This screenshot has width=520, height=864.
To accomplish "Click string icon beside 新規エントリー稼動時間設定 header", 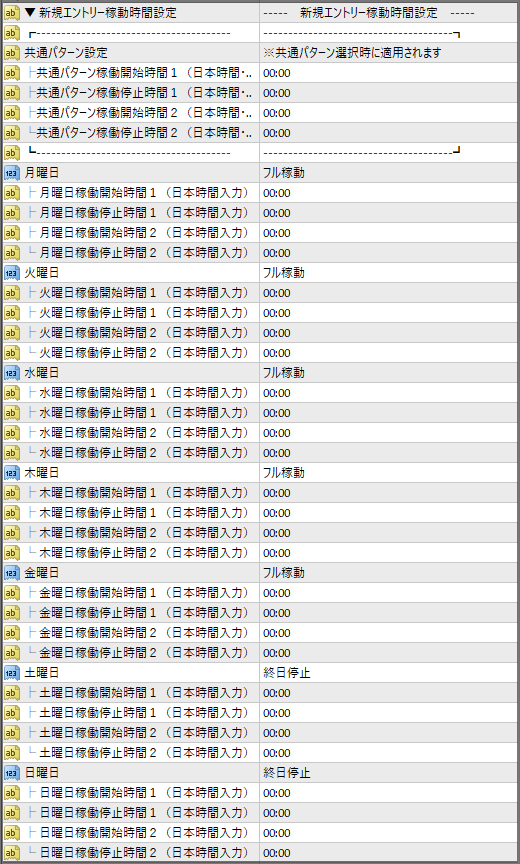I will pos(12,13).
